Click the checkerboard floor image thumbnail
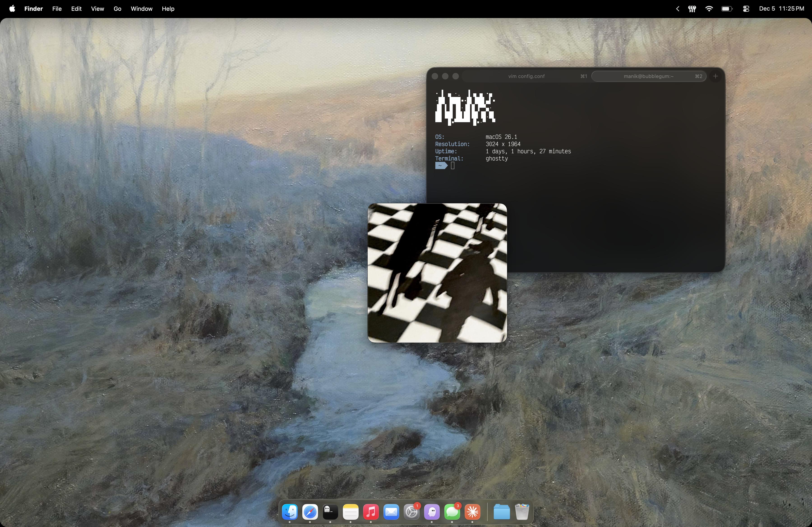The width and height of the screenshot is (812, 527). pyautogui.click(x=437, y=273)
